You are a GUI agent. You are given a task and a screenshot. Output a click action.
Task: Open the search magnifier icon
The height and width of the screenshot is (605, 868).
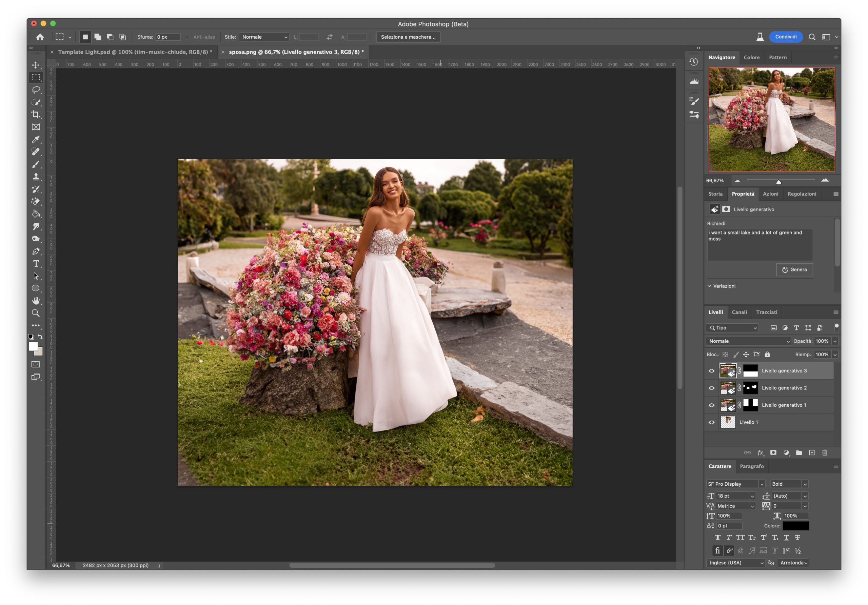point(812,37)
